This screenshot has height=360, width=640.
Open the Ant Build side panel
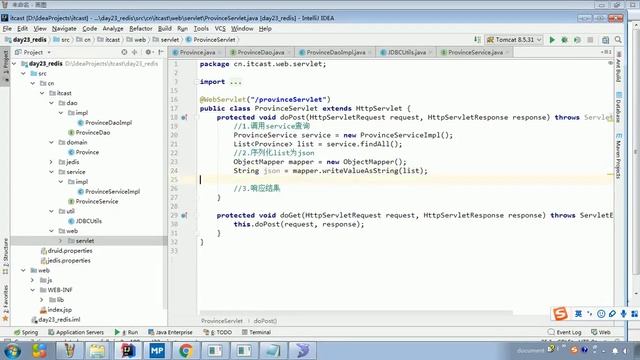click(x=618, y=67)
